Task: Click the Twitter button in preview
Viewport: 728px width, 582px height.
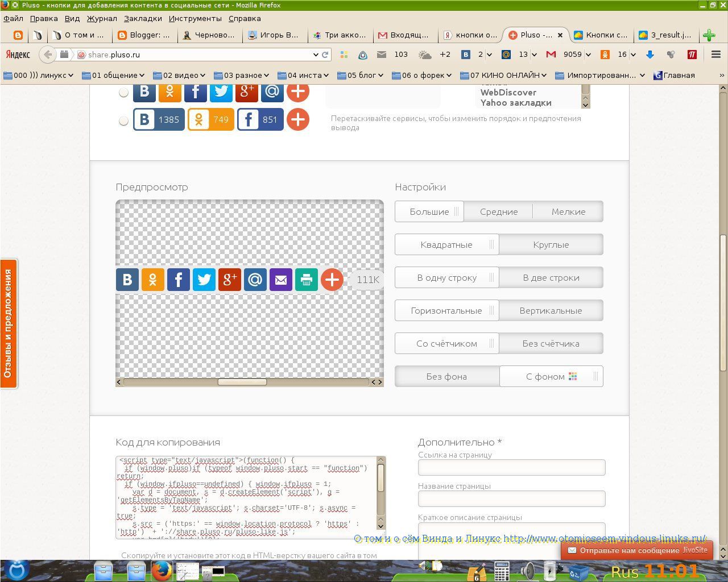Action: coord(204,280)
